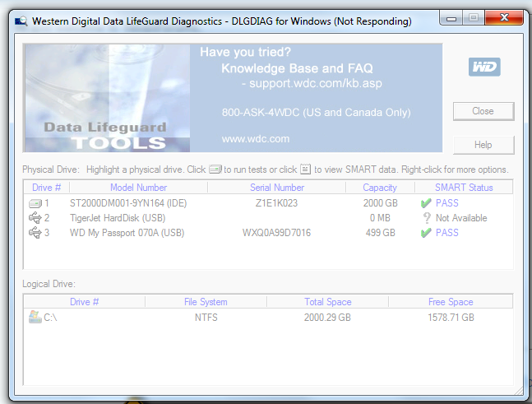The image size is (532, 404).
Task: Click the run tests icon in instructions line
Action: pyautogui.click(x=215, y=169)
